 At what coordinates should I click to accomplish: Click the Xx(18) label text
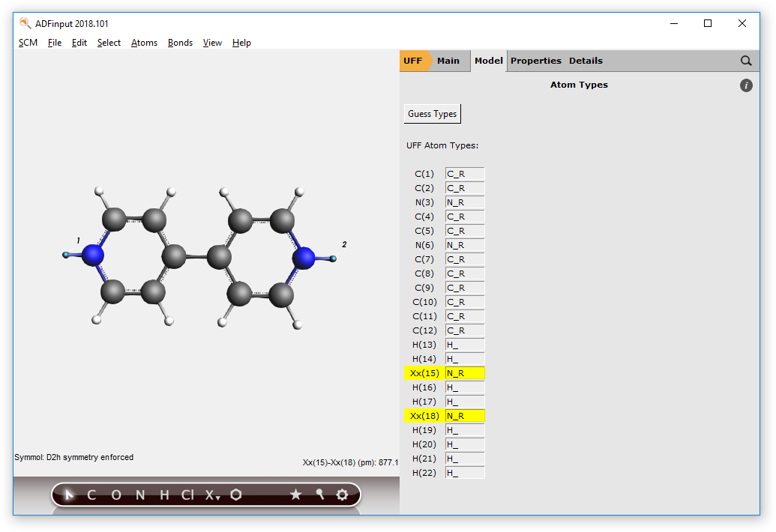click(424, 417)
